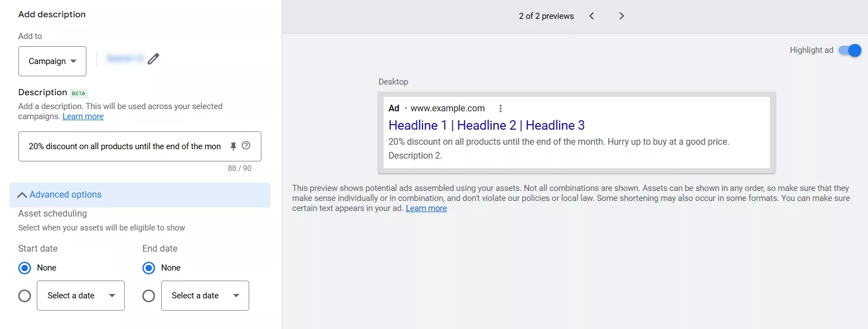Open the three-dot menu in ad preview
Screen dimensions: 868x329
[500, 109]
